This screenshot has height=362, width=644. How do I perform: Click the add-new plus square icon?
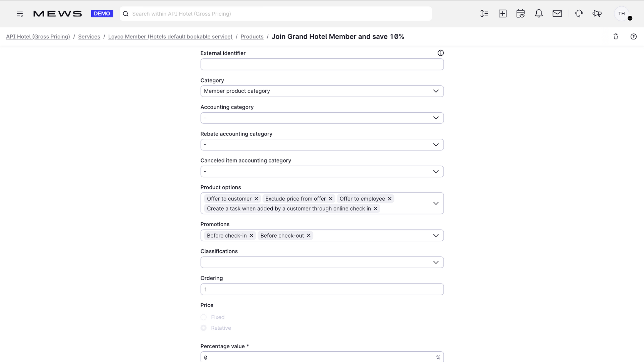pos(502,14)
